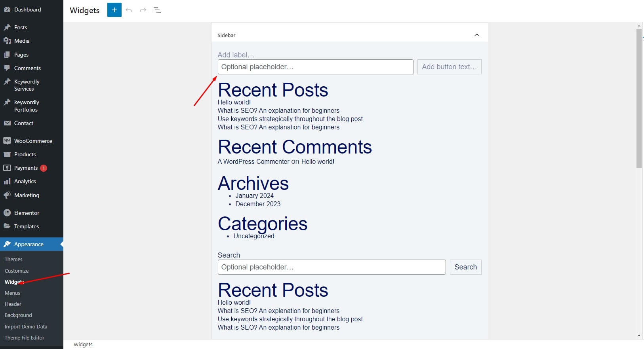Image resolution: width=644 pixels, height=349 pixels.
Task: Click the undo arrow in toolbar
Action: point(129,10)
